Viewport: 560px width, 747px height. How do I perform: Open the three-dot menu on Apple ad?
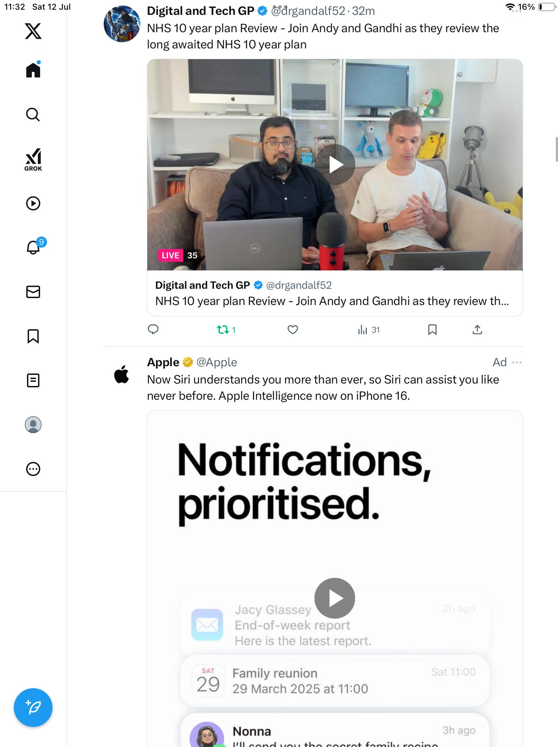tap(517, 362)
